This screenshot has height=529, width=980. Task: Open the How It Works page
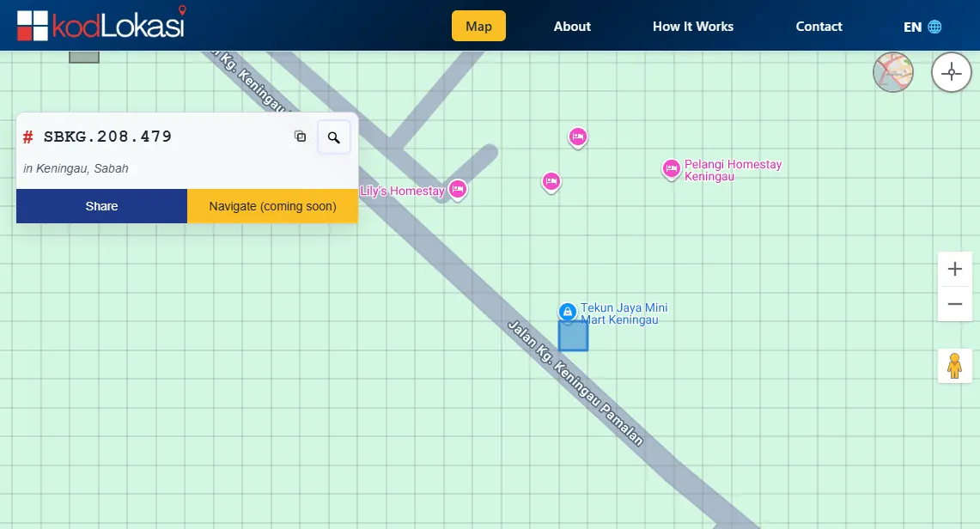pyautogui.click(x=693, y=27)
